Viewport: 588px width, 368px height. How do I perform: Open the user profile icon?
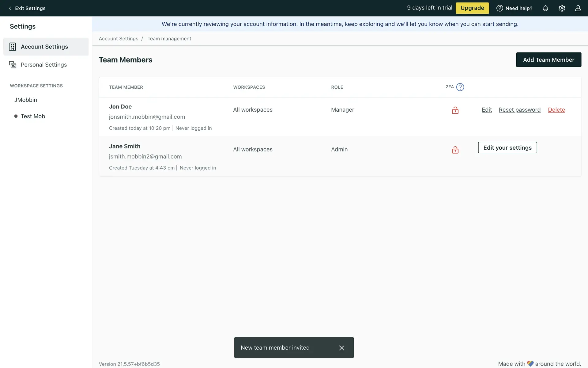pos(578,8)
